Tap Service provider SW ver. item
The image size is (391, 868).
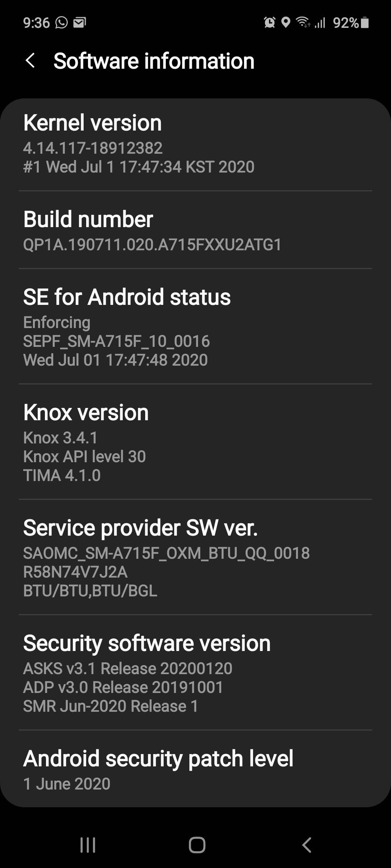(x=195, y=557)
